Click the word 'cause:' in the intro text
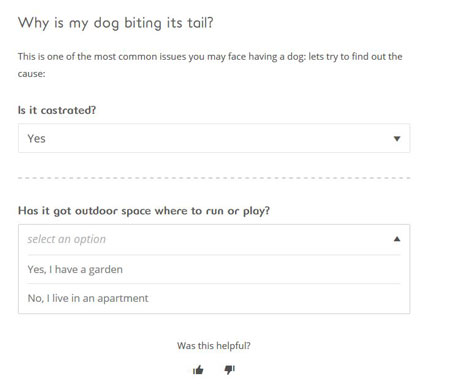The height and width of the screenshot is (391, 470). 32,74
